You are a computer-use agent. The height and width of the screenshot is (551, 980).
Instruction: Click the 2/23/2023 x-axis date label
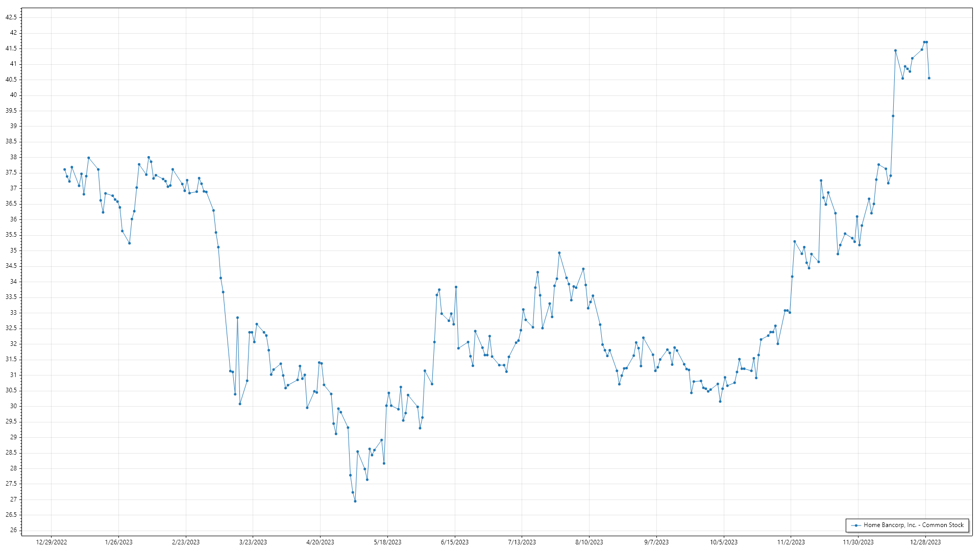coord(186,542)
